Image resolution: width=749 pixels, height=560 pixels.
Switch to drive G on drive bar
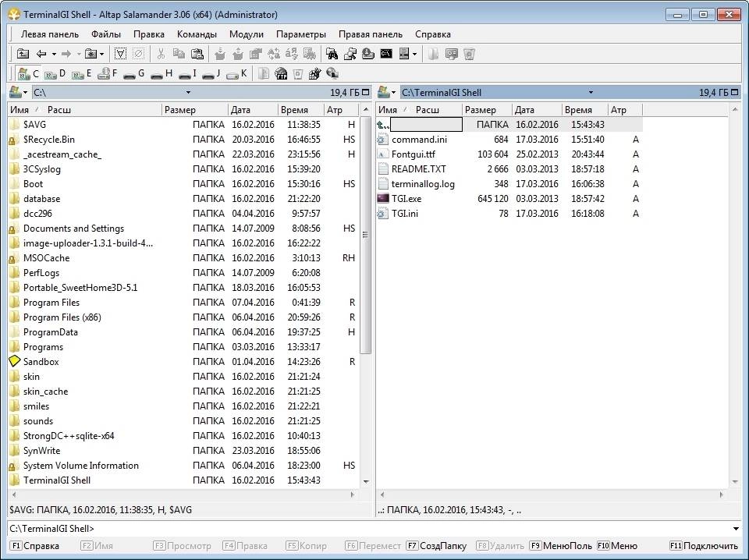point(133,74)
